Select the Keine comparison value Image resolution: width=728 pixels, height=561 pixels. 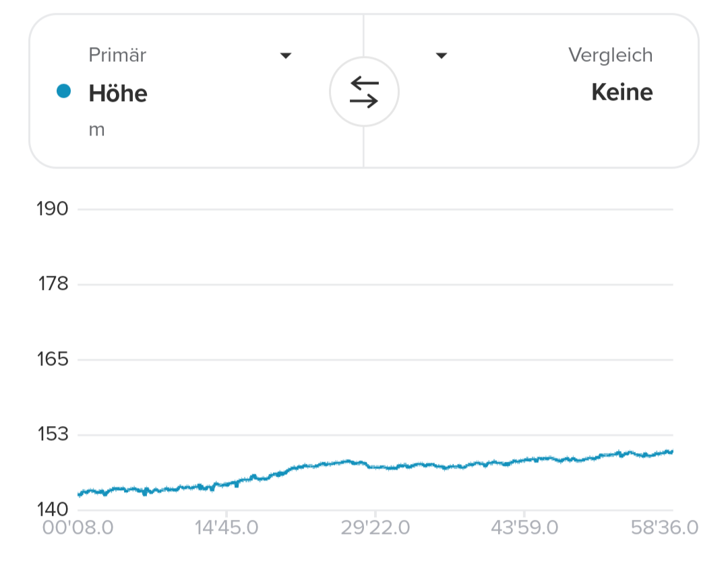[621, 92]
